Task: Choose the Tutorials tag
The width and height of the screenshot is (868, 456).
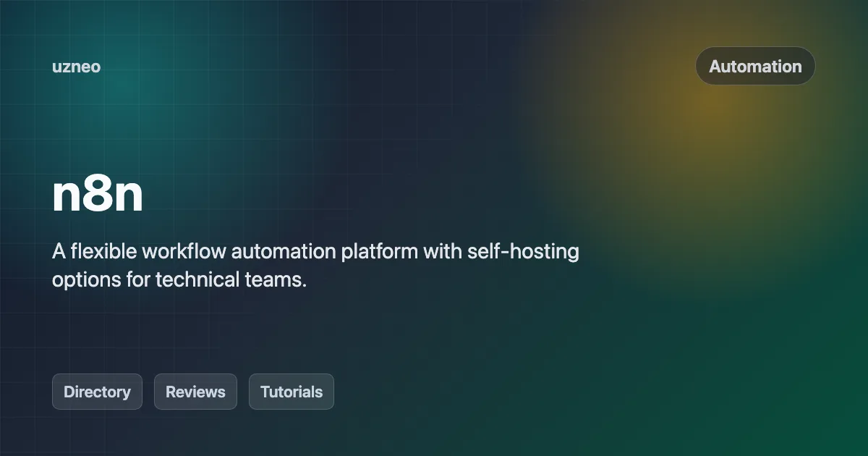Action: click(x=292, y=392)
